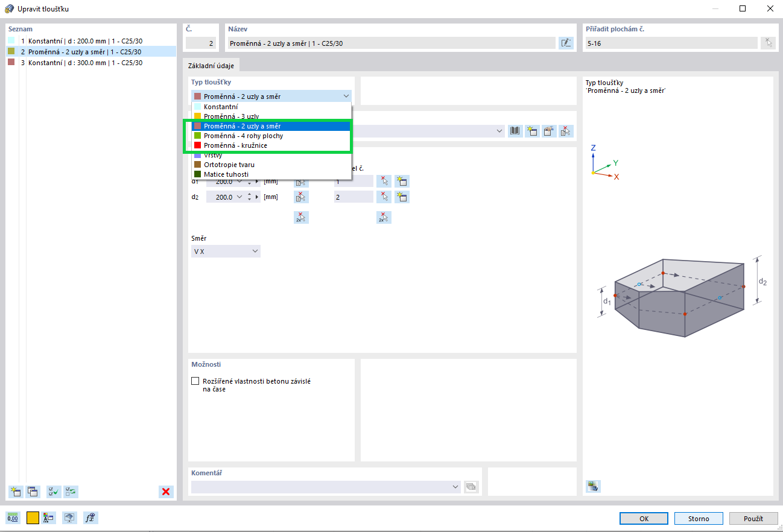
Task: Click the fx formula icon in bottom toolbar
Action: [90, 518]
